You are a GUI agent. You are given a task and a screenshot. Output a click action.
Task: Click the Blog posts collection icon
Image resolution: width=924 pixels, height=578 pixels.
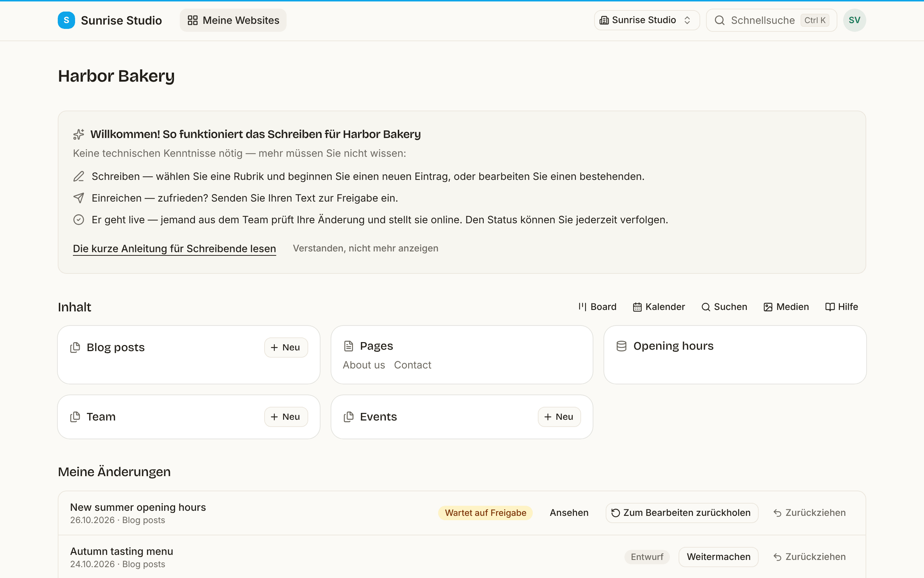coord(75,348)
